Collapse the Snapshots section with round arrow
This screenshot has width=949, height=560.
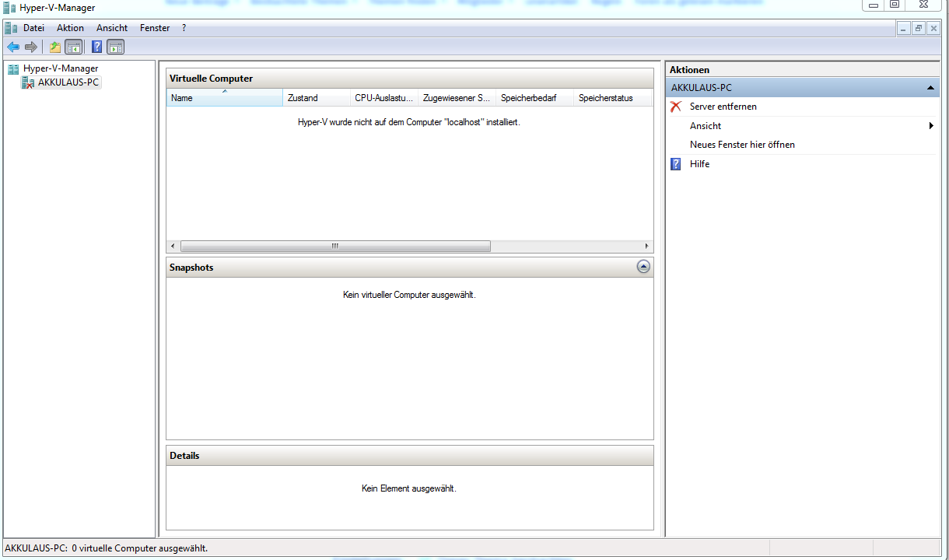pyautogui.click(x=643, y=267)
